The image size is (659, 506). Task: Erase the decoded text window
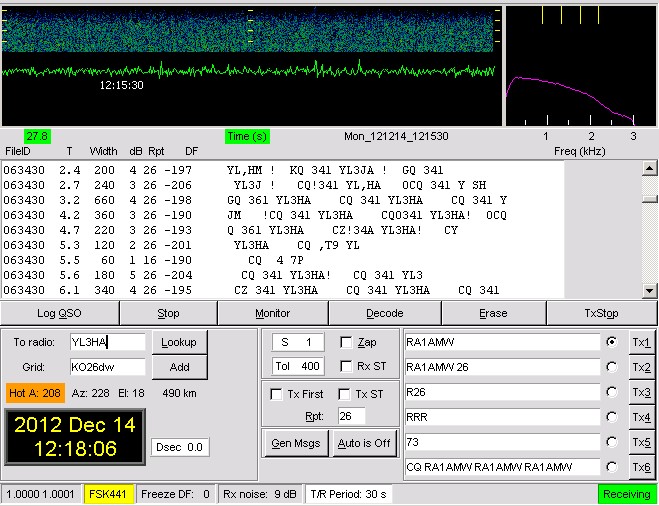(x=493, y=313)
